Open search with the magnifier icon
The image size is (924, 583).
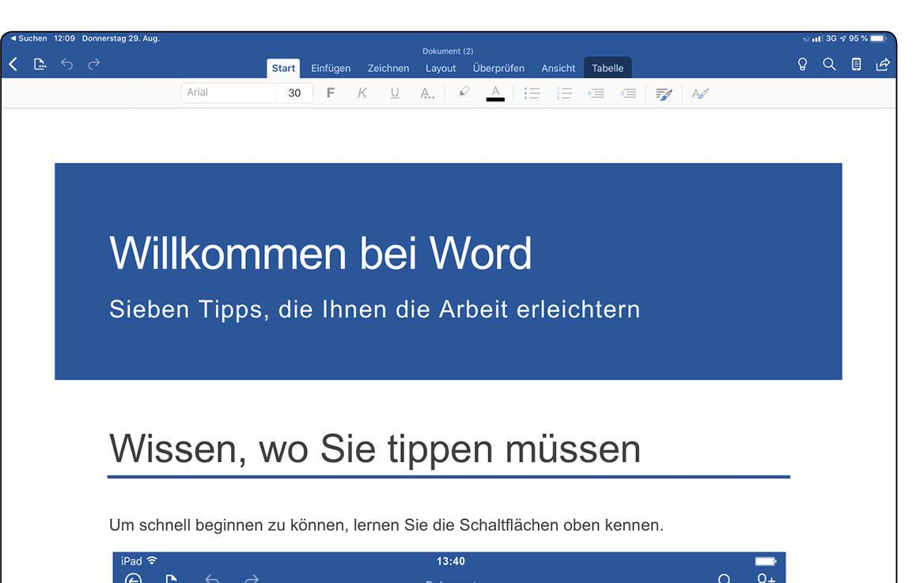(x=829, y=64)
